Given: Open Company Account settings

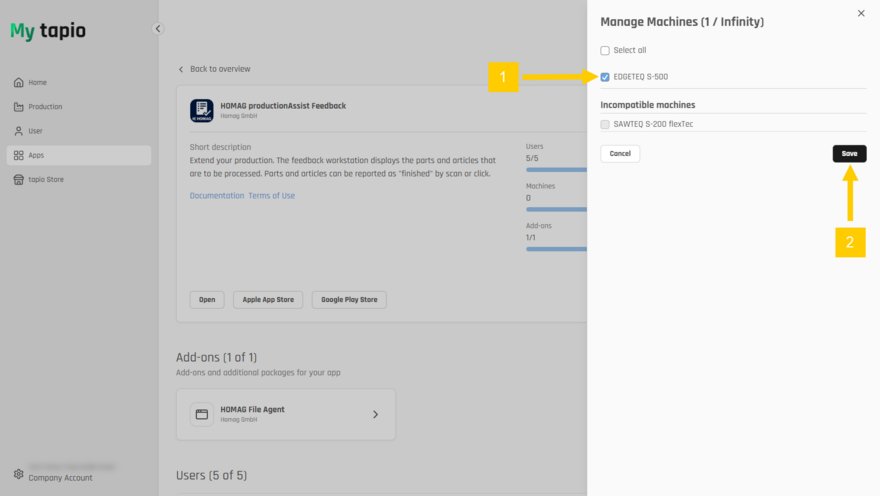Looking at the screenshot, I should [61, 478].
